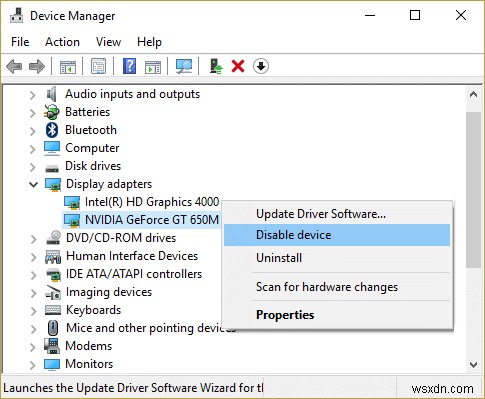Select the DVD/CD-ROM drives disc icon
Image resolution: width=485 pixels, height=399 pixels.
tap(53, 238)
